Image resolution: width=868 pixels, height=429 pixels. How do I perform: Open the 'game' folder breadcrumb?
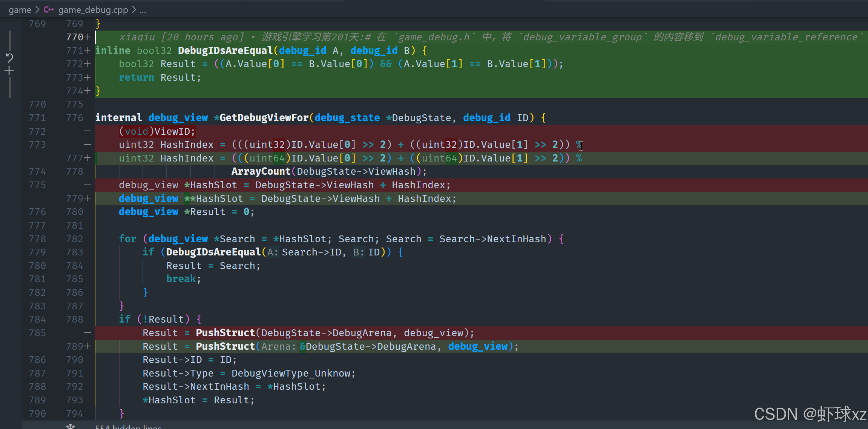[20, 10]
